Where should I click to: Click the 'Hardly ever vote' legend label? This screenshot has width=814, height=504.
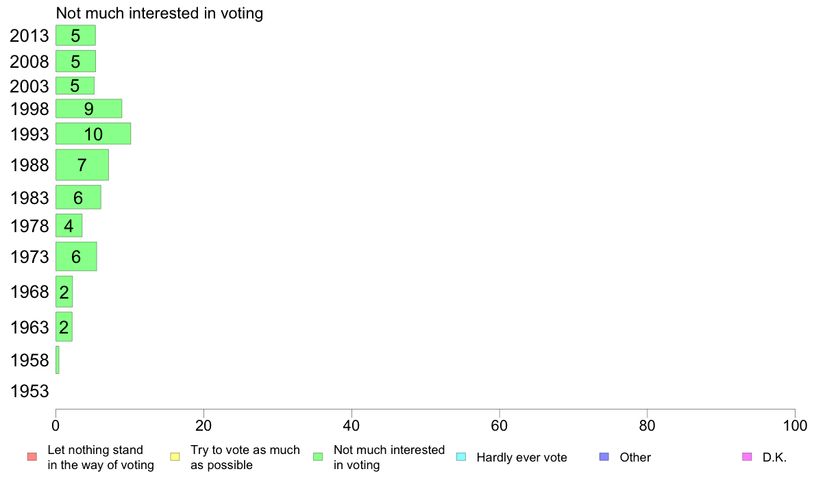click(x=521, y=457)
